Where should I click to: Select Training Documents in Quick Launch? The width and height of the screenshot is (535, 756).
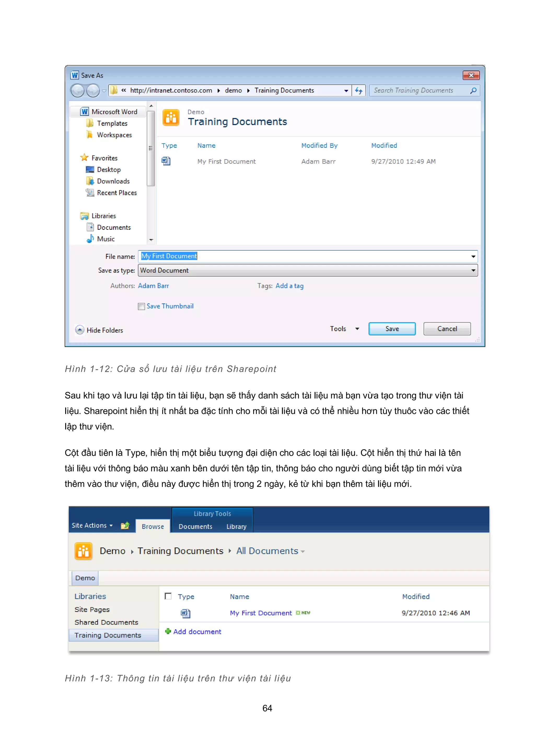point(113,635)
